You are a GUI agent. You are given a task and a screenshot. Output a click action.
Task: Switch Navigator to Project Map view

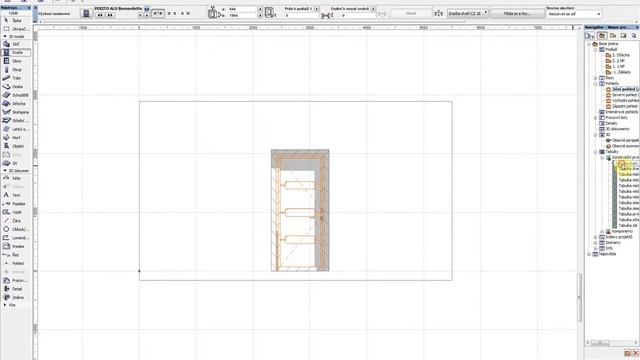point(602,36)
